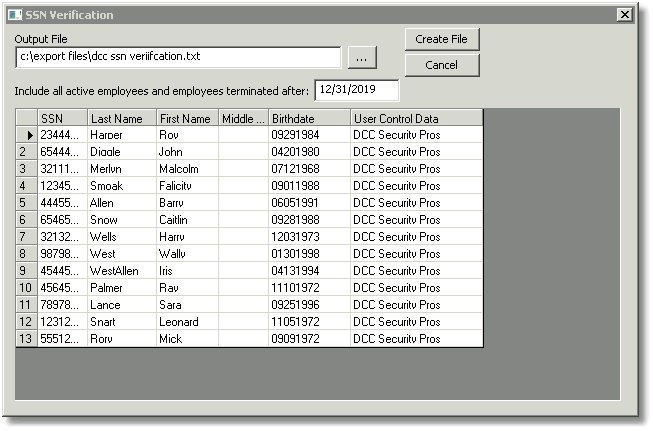This screenshot has width=653, height=431.
Task: Click last name cell Lance
Action: point(122,305)
